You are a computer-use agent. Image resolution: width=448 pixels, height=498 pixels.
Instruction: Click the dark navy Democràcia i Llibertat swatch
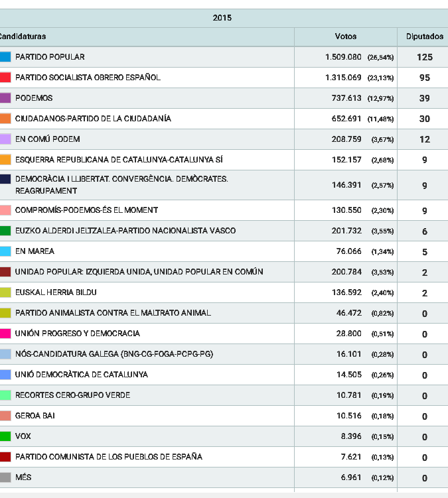click(x=5, y=179)
